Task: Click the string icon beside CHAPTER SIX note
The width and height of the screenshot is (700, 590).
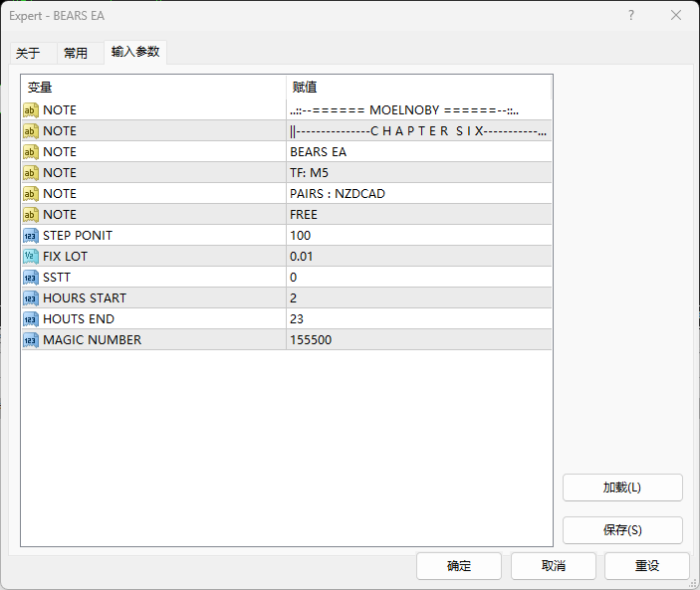Action: click(x=31, y=131)
